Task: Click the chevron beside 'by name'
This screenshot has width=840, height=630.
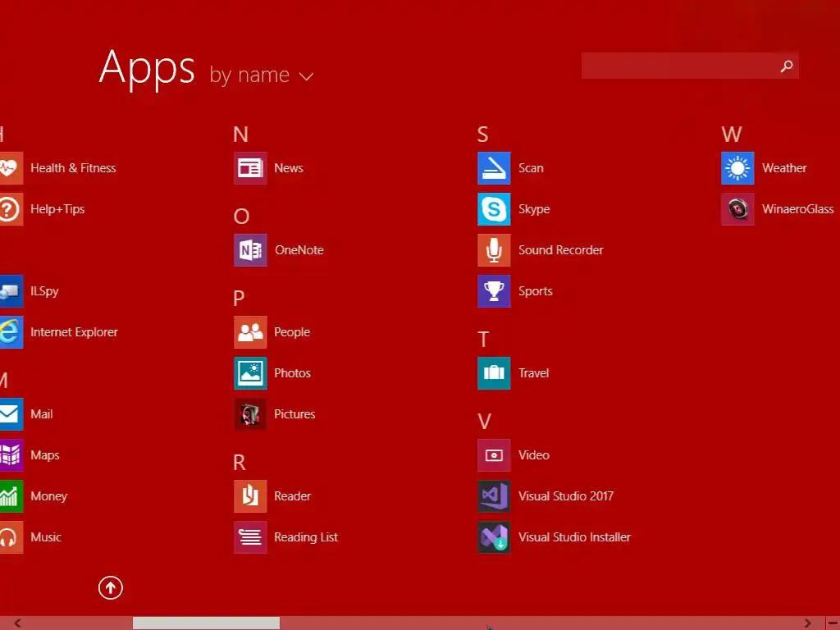Action: [306, 76]
